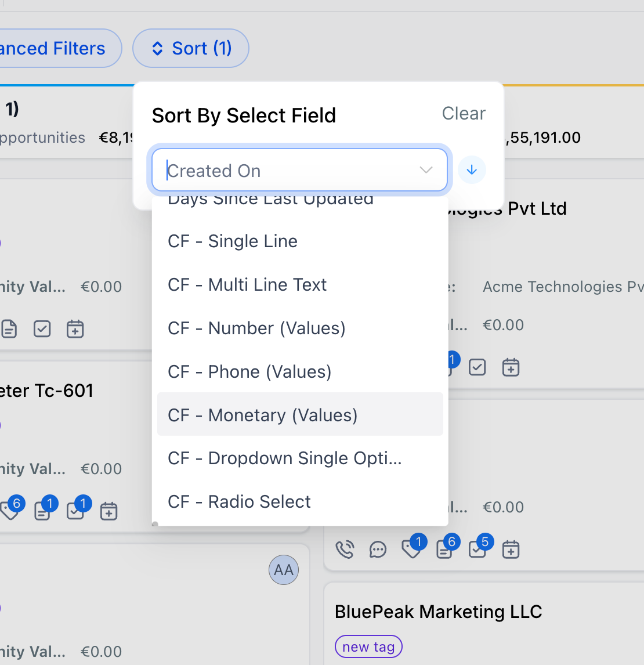The height and width of the screenshot is (665, 644).
Task: Open the chat message icon on Acme Technologies card
Action: tap(378, 549)
